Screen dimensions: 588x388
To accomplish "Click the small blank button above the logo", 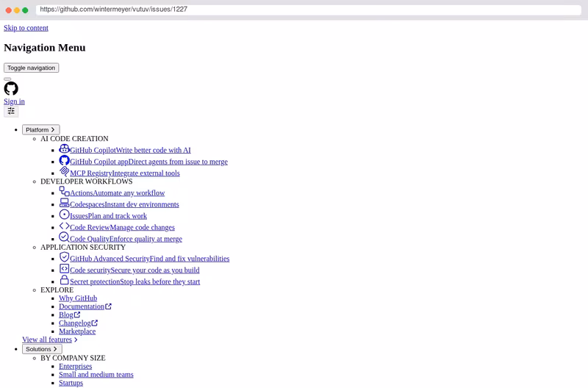I will pyautogui.click(x=7, y=79).
